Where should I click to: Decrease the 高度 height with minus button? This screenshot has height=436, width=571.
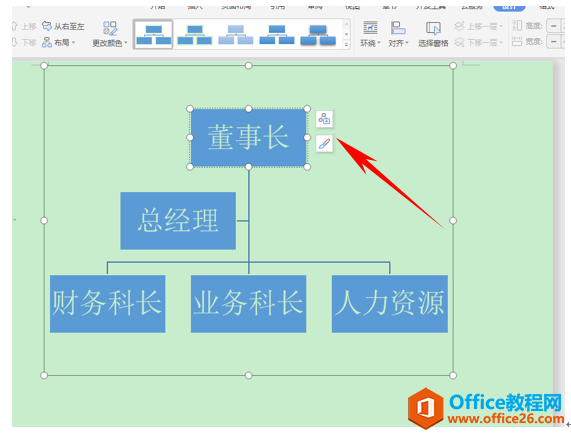(554, 26)
